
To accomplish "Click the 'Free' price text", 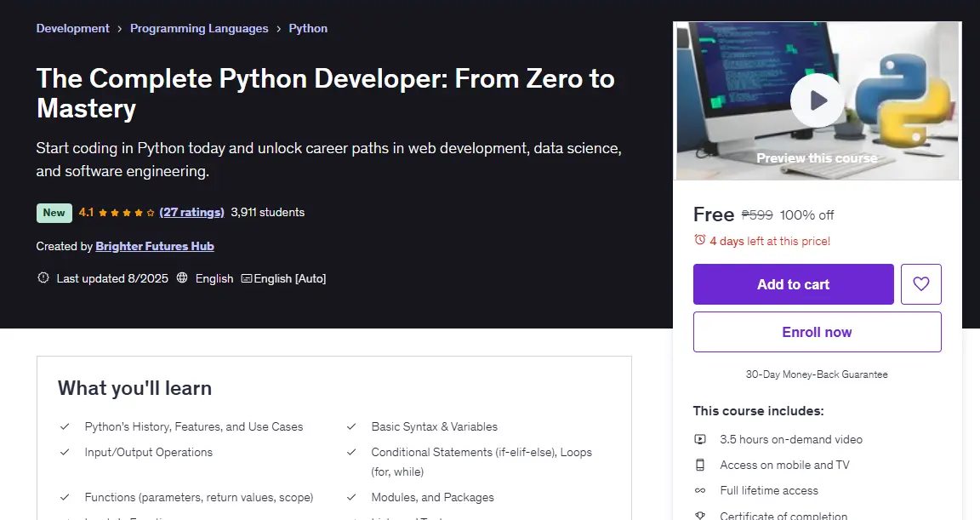I will click(x=714, y=214).
